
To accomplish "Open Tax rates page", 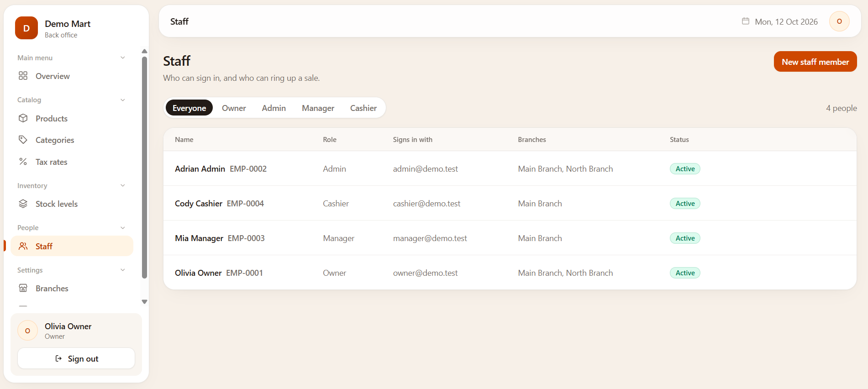I will point(72,162).
